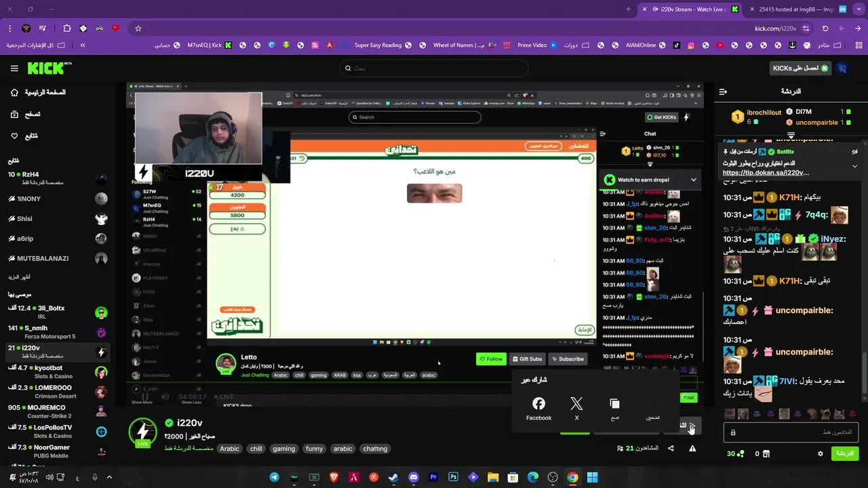
Task: Select the 'chill' stream tag
Action: [x=256, y=449]
